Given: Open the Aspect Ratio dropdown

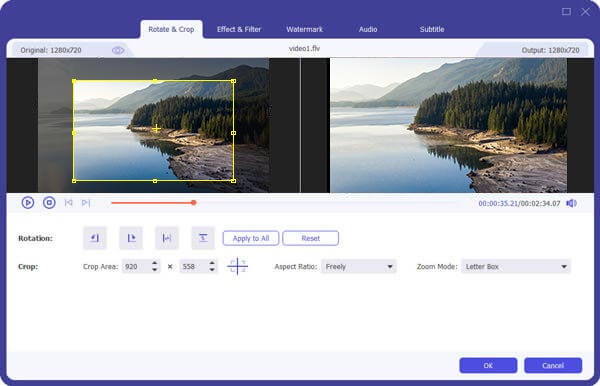Looking at the screenshot, I should click(359, 267).
